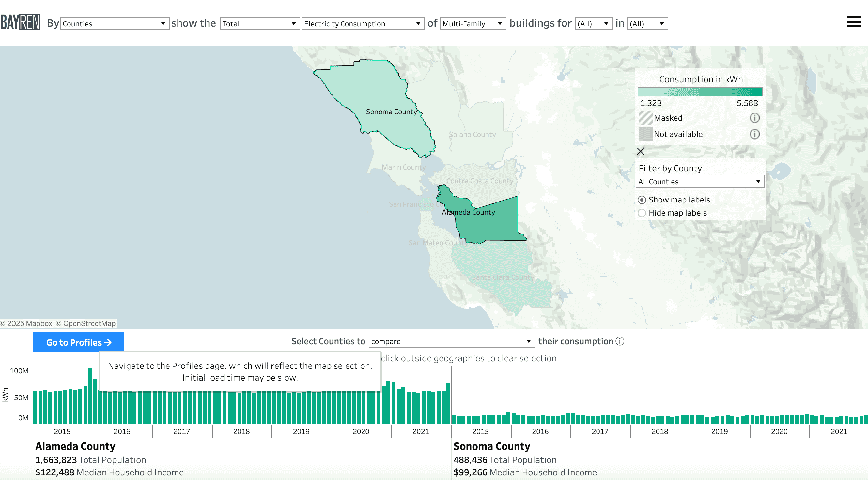Image resolution: width=868 pixels, height=480 pixels.
Task: Click the Alameda County chart title
Action: point(75,447)
